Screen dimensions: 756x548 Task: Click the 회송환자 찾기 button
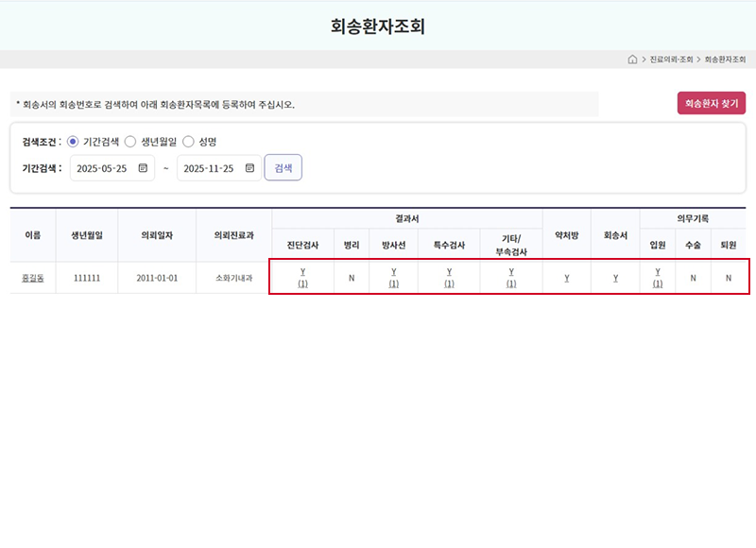pos(711,104)
